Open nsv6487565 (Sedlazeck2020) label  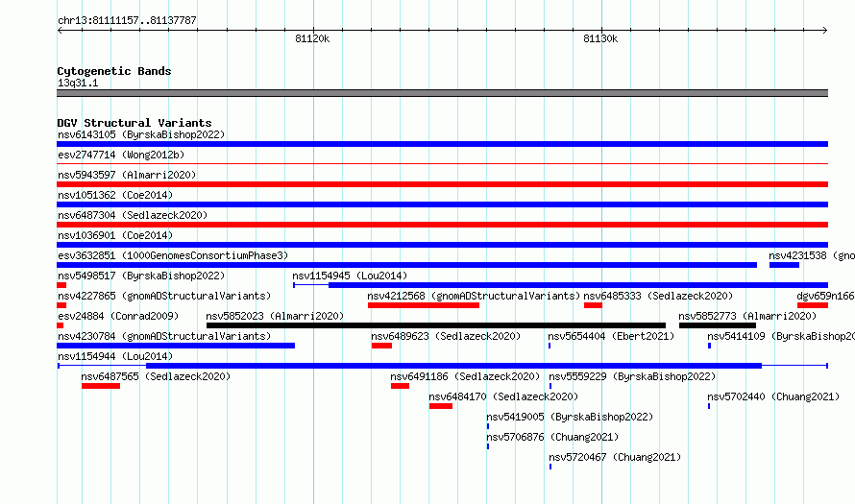tap(156, 376)
